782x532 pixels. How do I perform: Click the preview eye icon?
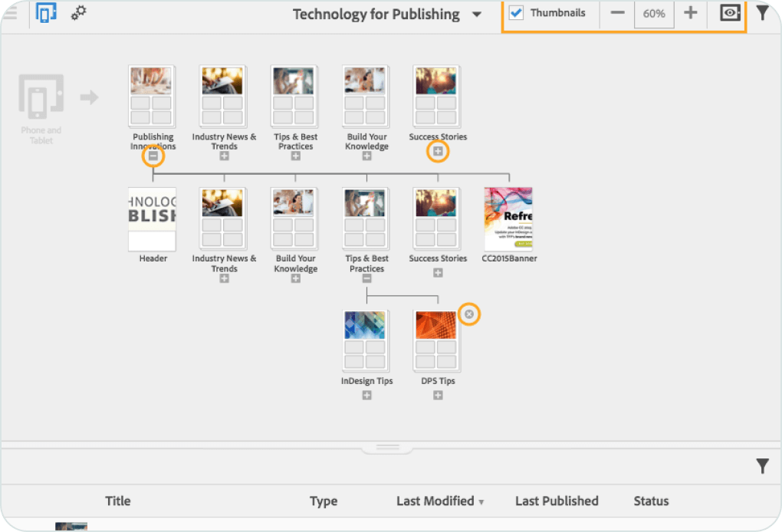click(730, 13)
